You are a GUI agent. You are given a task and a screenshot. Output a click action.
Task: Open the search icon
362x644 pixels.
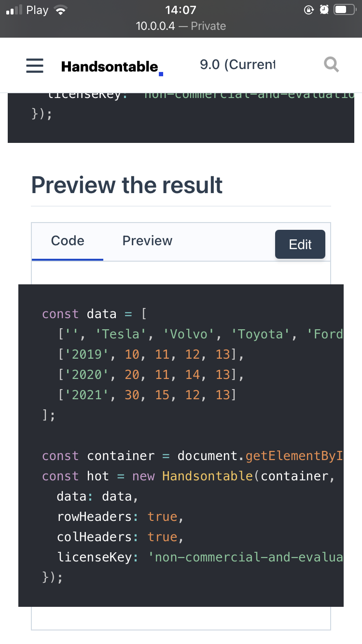(x=332, y=65)
